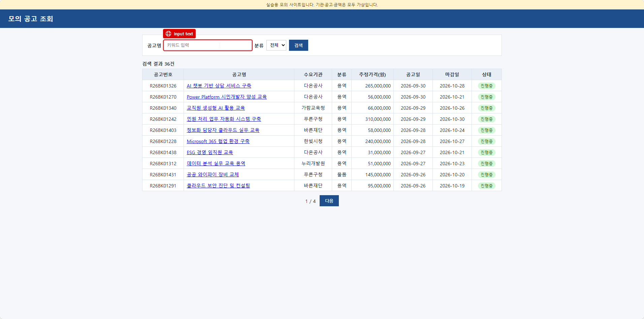The image size is (644, 319).
Task: Click the 한빛시청 agency cell
Action: [x=313, y=141]
